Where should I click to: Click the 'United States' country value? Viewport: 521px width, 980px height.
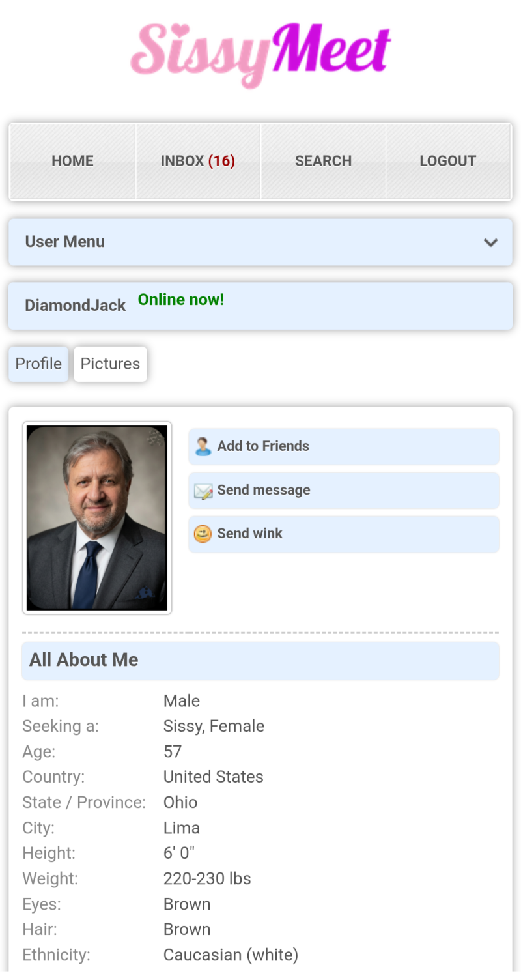[x=214, y=777]
